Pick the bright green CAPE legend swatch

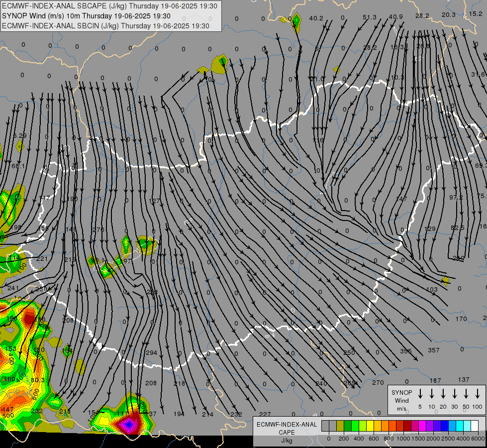(x=355, y=426)
